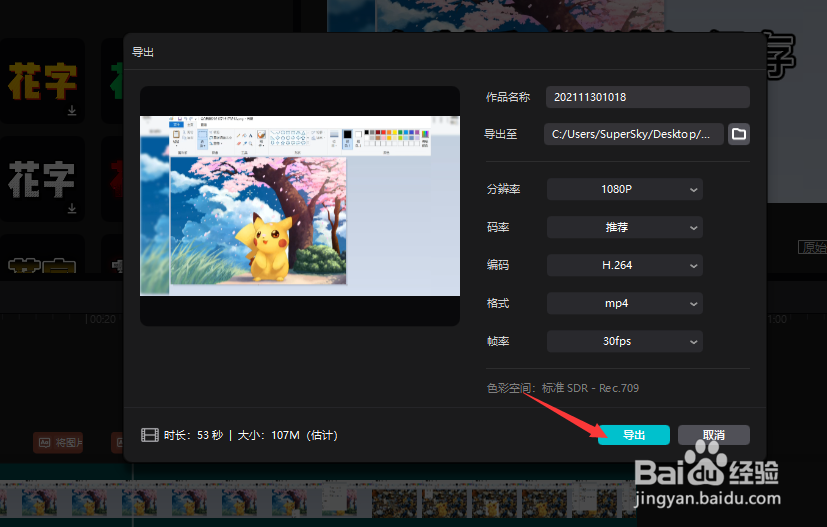Click the video preview thumbnail in export dialog
827x527 pixels.
coord(300,206)
